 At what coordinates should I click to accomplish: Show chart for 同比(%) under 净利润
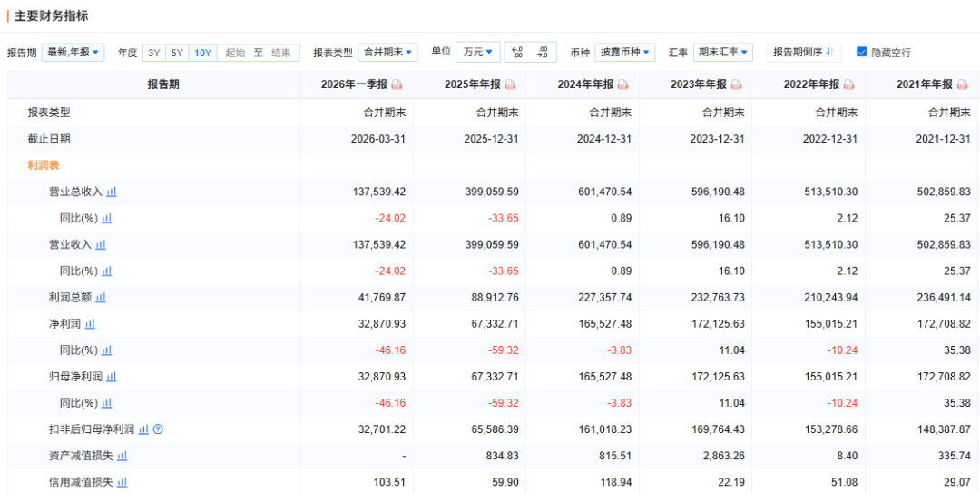coord(106,350)
